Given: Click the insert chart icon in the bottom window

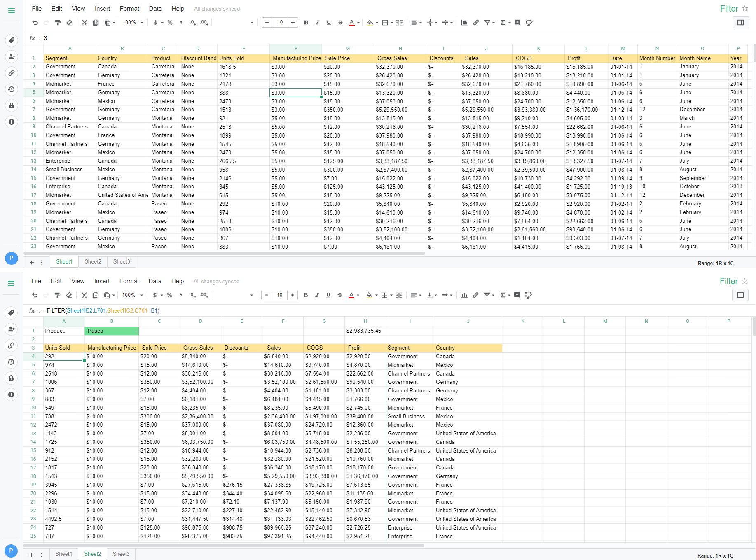Looking at the screenshot, I should [464, 295].
